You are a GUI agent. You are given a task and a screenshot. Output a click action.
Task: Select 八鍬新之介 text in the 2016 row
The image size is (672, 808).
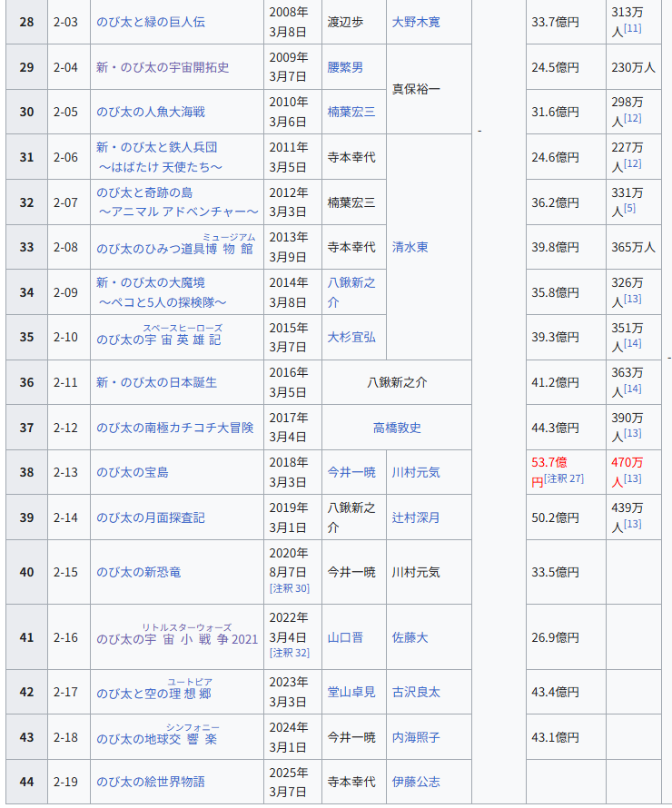pos(397,382)
